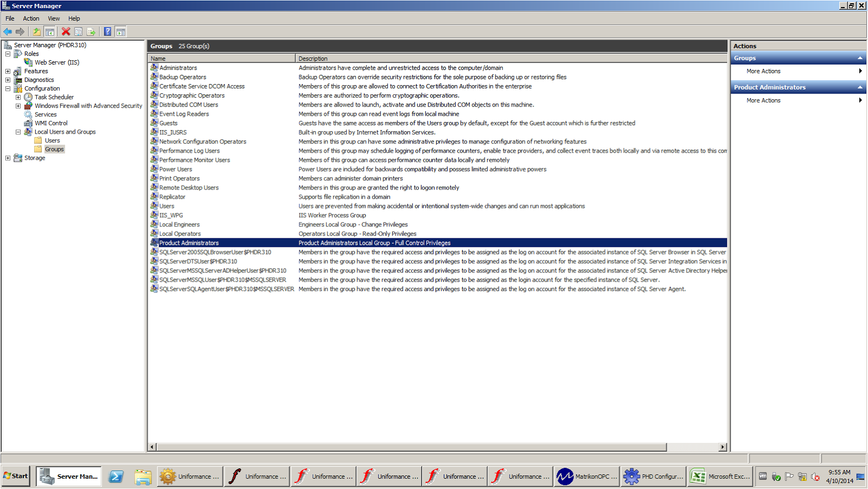Open the View menu
868x489 pixels.
coord(53,18)
